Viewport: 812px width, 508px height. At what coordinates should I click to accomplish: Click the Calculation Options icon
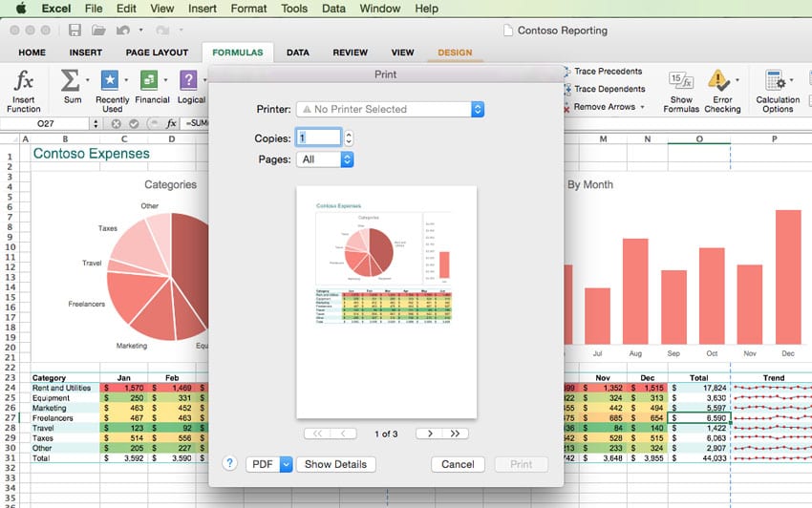pyautogui.click(x=776, y=80)
